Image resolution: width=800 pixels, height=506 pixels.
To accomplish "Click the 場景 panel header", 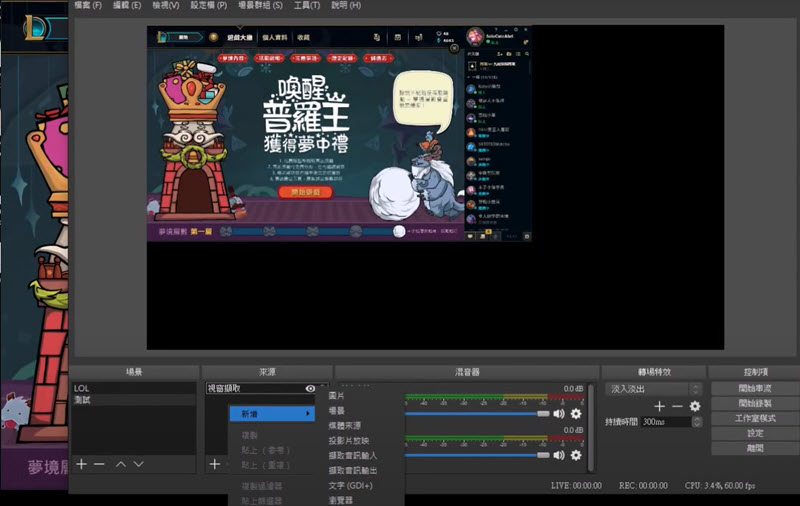I will (134, 372).
